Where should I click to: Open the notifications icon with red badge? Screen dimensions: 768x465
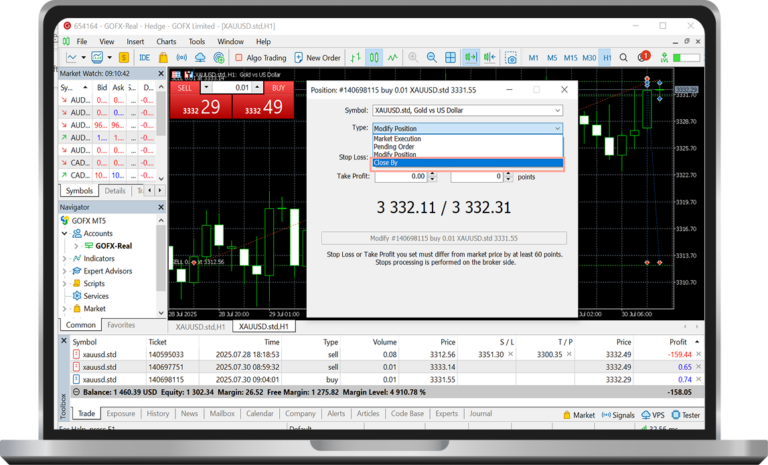tap(643, 57)
